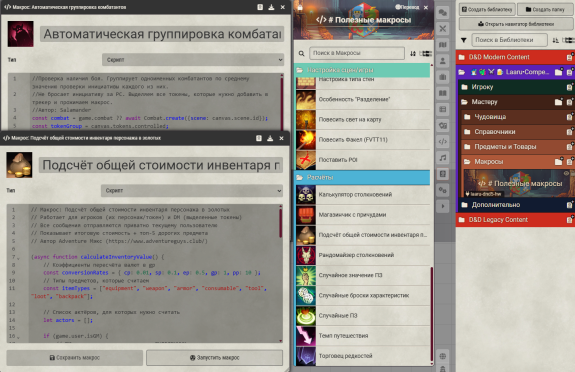Toggle the filter funnel in the library sidebar
Viewport: 575px width, 372px height.
point(464,40)
